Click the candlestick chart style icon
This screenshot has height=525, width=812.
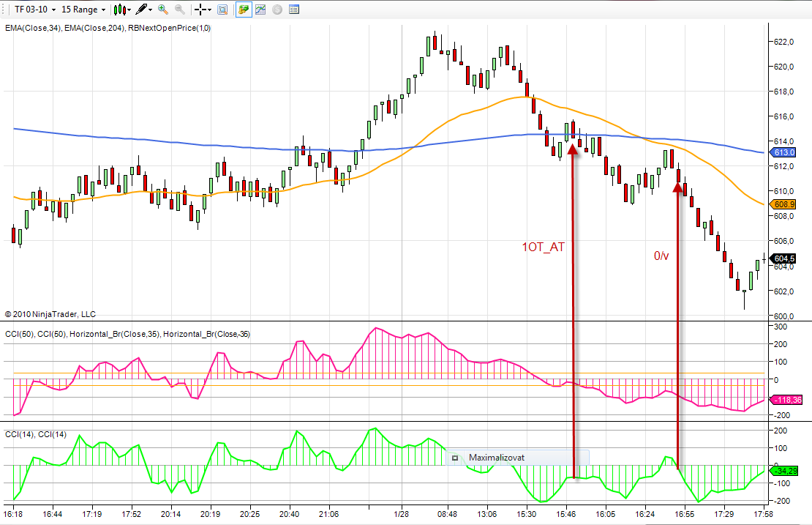coord(120,10)
